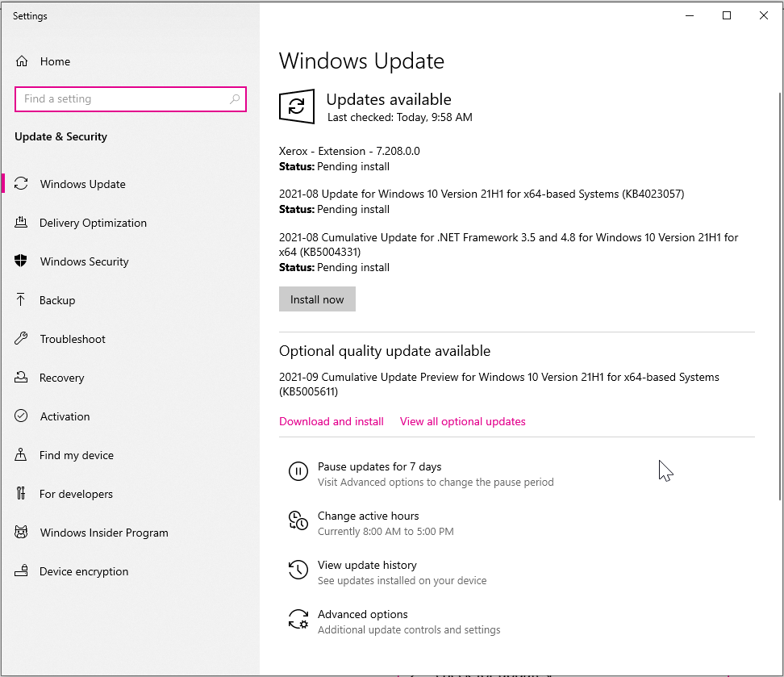Open Recovery options
784x677 pixels.
tap(61, 378)
